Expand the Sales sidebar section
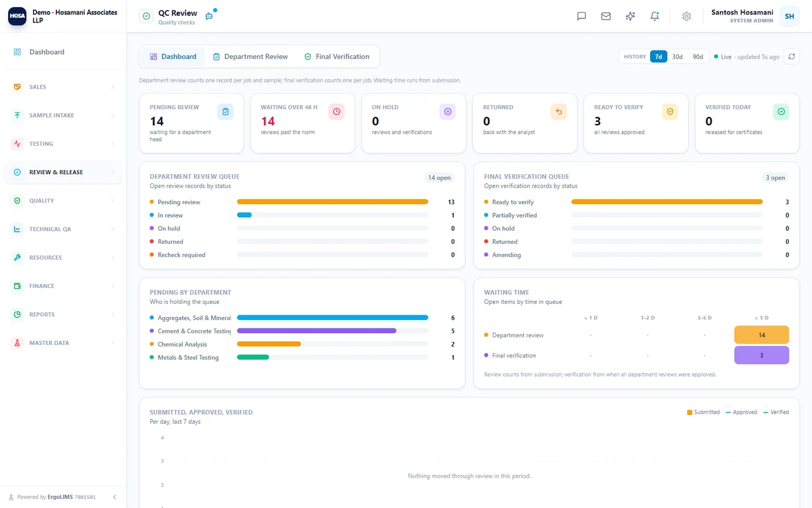 click(63, 87)
